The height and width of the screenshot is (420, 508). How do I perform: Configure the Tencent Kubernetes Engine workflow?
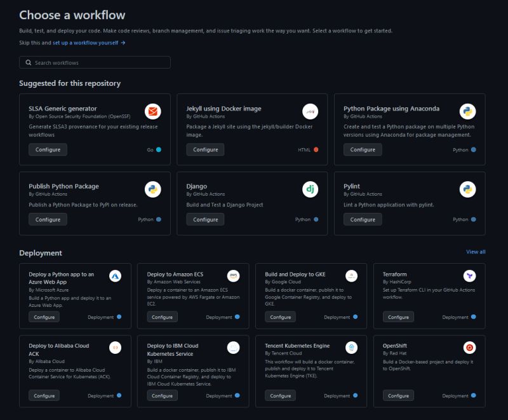pos(280,395)
